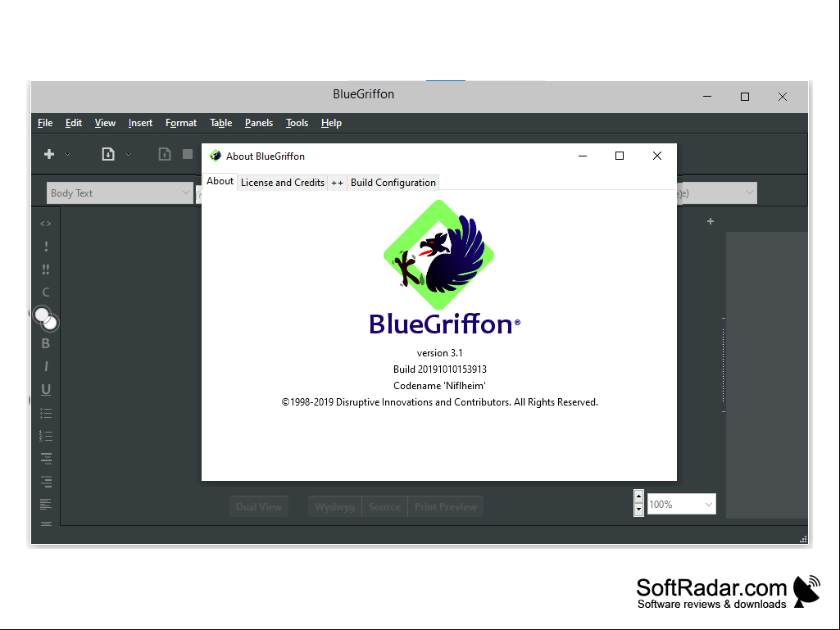840x630 pixels.
Task: Open the dropdown arrow next to New document
Action: 67,154
